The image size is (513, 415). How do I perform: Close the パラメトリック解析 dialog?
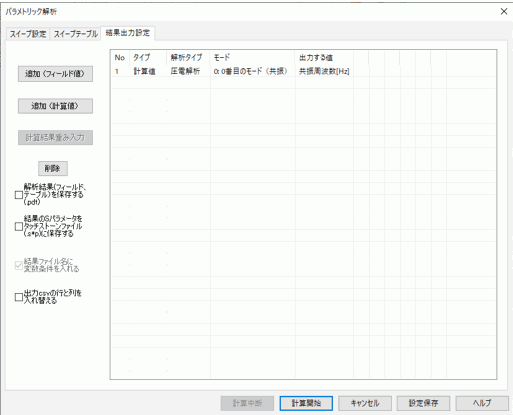[x=504, y=11]
